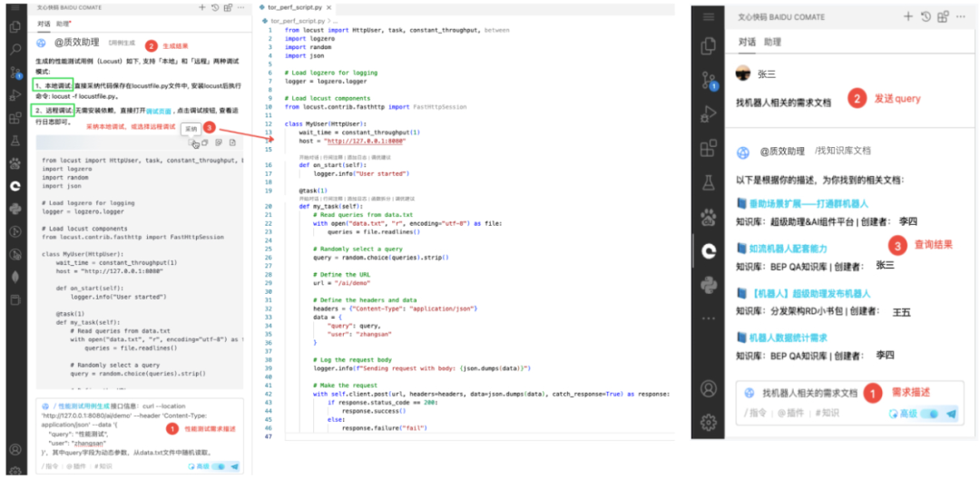Click new-file icon at code block toolbar end

click(232, 142)
